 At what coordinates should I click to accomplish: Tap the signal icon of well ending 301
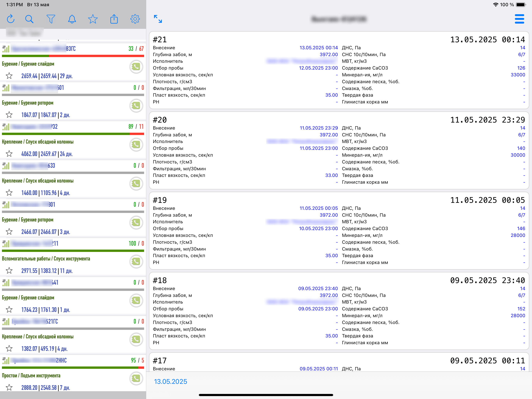6,205
